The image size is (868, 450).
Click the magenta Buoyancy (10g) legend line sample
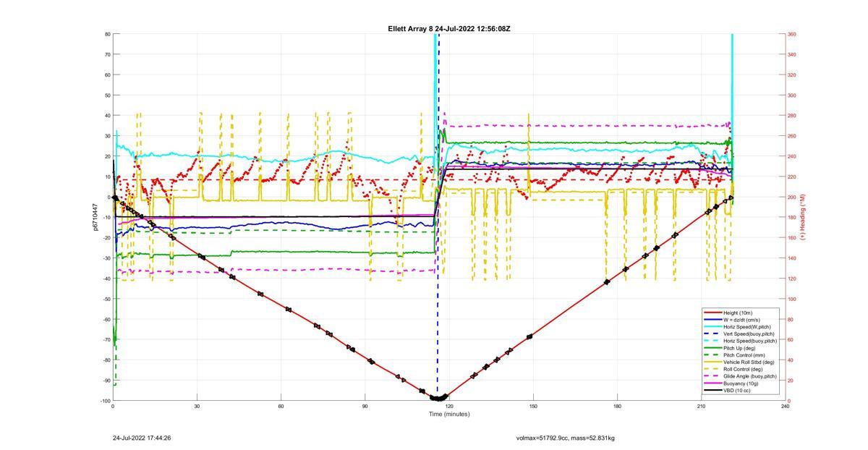click(x=712, y=383)
